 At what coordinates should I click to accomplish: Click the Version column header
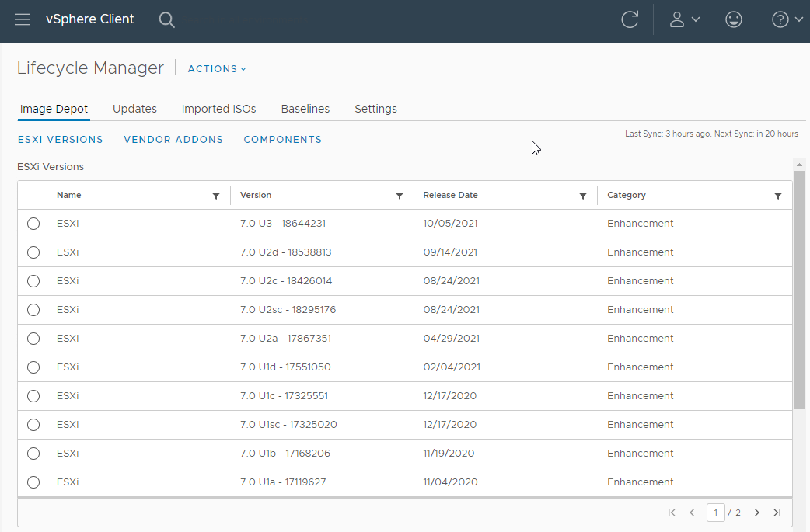256,195
